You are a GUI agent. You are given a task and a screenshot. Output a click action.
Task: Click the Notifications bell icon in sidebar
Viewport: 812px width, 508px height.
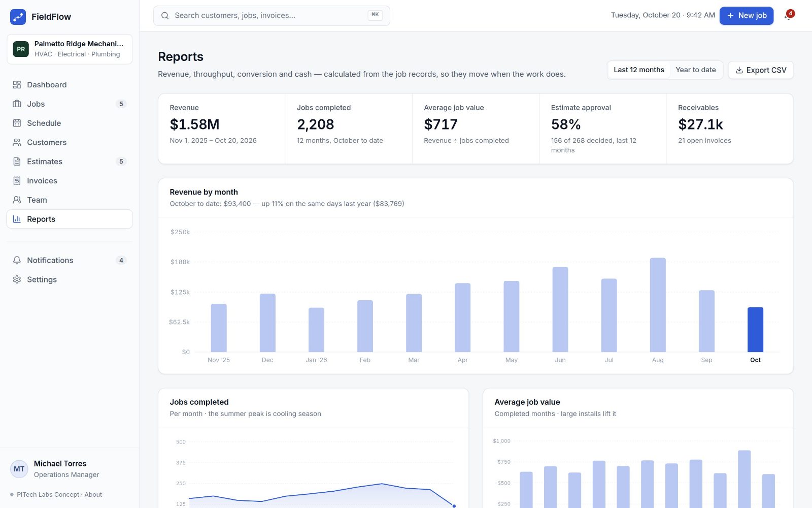[17, 260]
